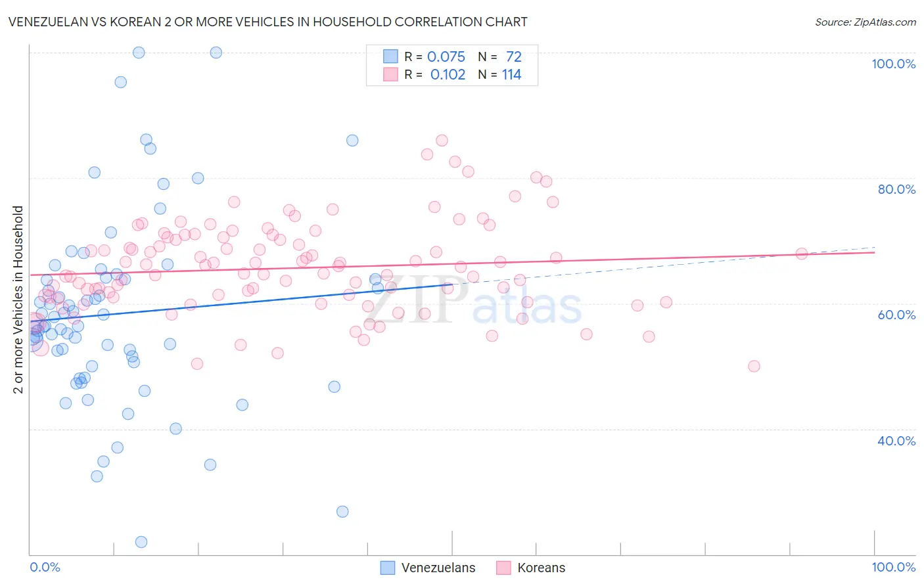Open the Source: ZipAtlas.com link
Image resolution: width=924 pixels, height=586 pixels.
pos(866,22)
